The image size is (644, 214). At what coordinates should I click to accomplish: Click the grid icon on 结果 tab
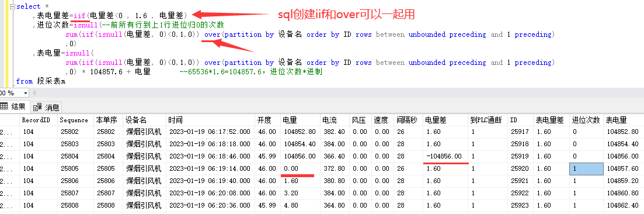(x=4, y=106)
